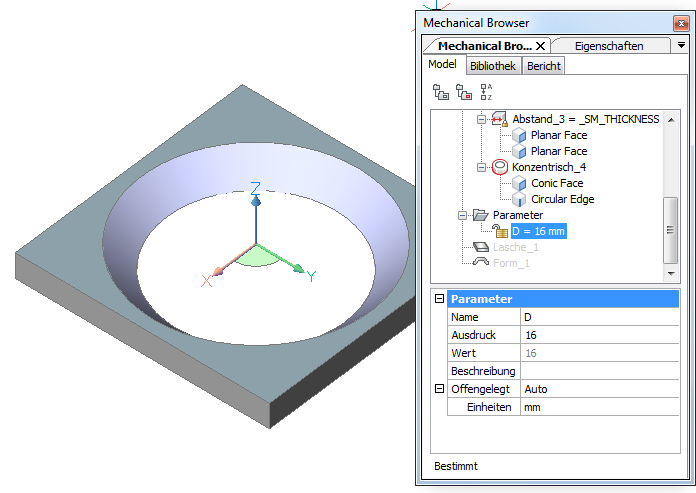Collapse the Konzentrisch_4 tree node
Screen dimensions: 696x493
481,167
